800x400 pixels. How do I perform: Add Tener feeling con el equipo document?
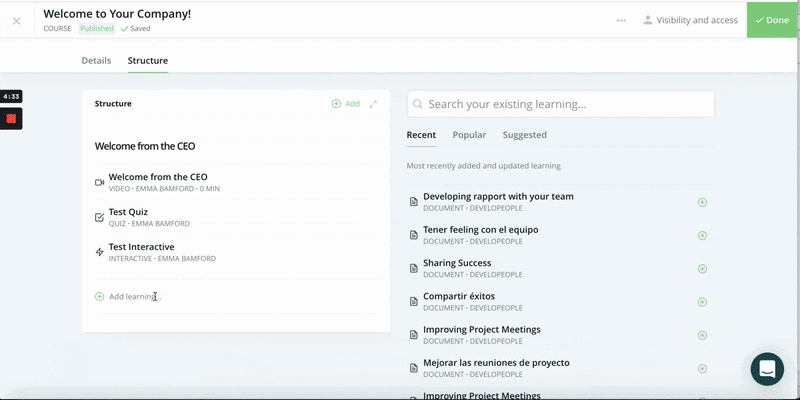click(x=702, y=235)
